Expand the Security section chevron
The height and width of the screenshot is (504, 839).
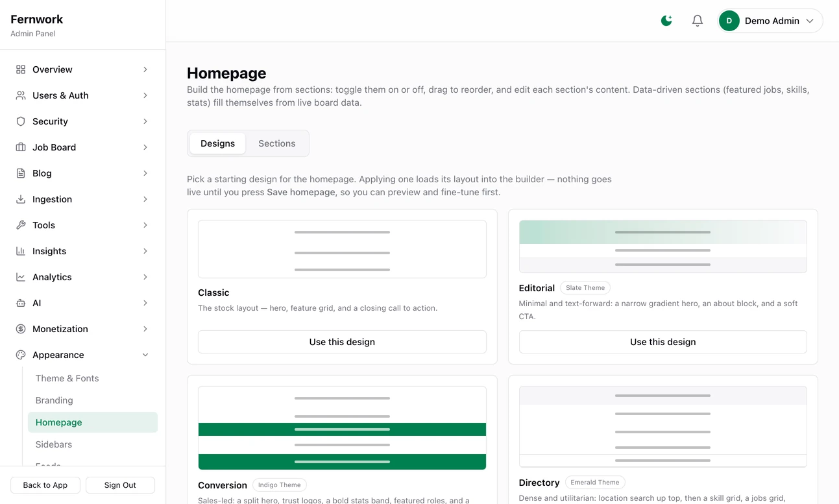pos(145,121)
